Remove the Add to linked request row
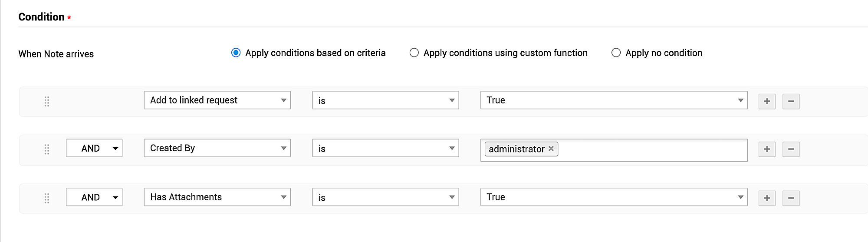 [791, 101]
